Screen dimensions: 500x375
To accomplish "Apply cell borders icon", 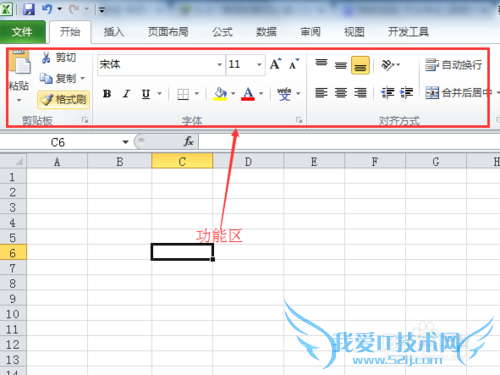I will pyautogui.click(x=183, y=94).
